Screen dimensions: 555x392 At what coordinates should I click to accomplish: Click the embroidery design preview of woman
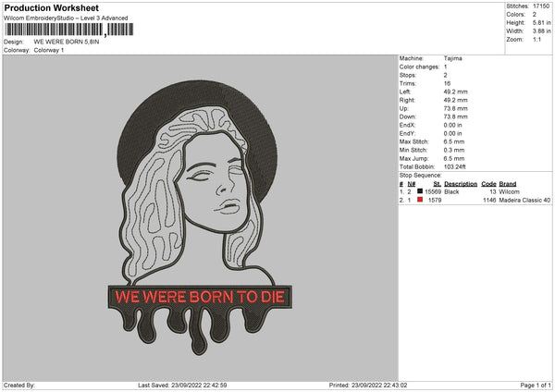tap(200, 217)
